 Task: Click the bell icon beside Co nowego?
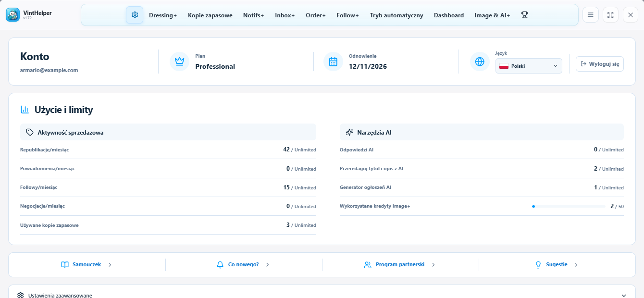pyautogui.click(x=221, y=265)
